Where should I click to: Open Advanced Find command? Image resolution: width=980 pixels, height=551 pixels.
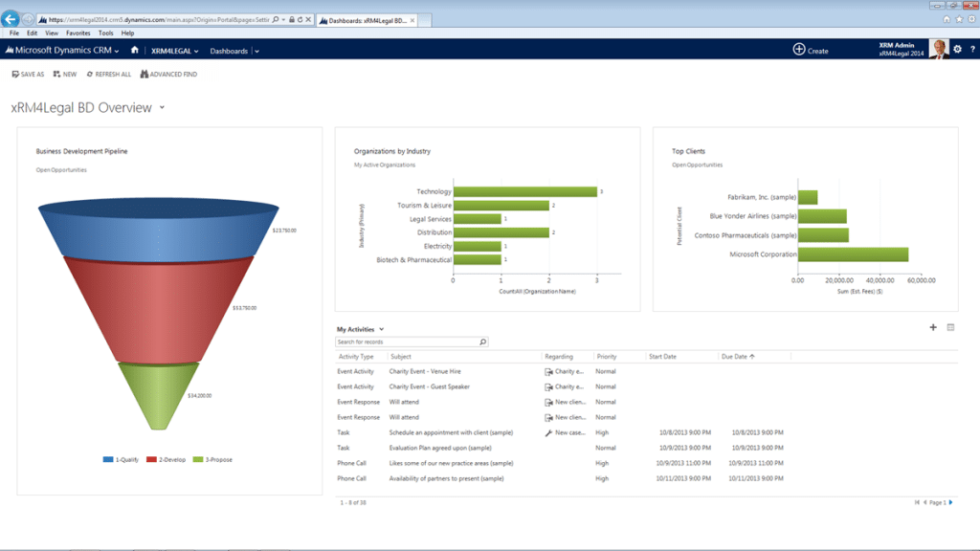pos(168,74)
